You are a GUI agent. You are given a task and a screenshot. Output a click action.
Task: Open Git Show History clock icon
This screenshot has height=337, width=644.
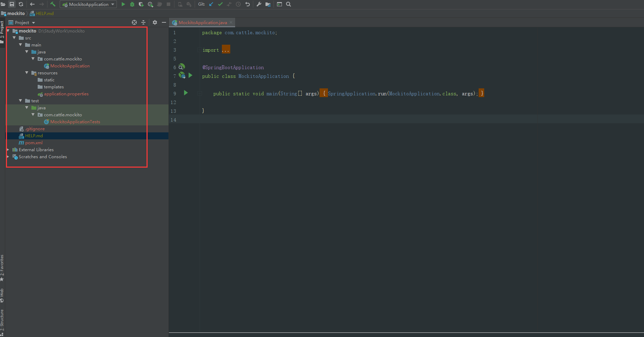[238, 4]
